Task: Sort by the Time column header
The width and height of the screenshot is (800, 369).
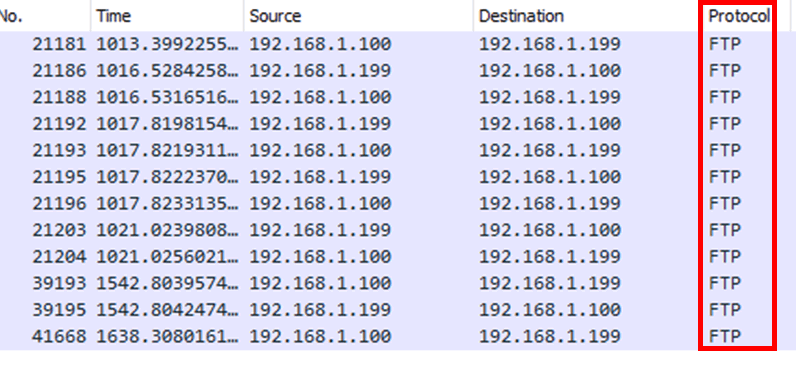Action: coord(167,16)
